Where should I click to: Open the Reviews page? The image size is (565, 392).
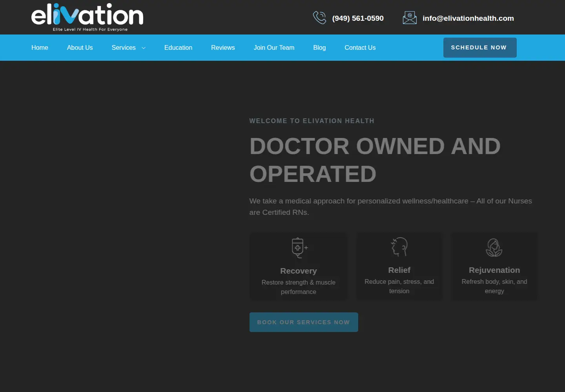pos(223,47)
